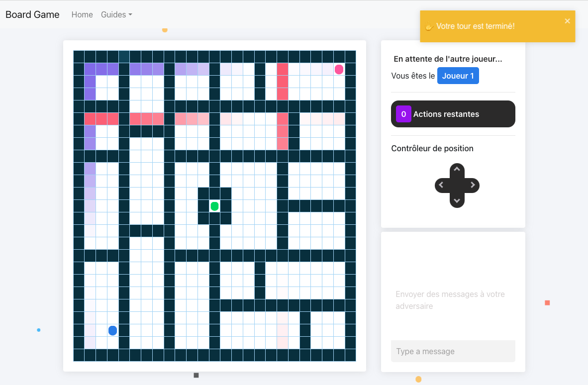
Task: Open the Guides dropdown menu
Action: 116,14
